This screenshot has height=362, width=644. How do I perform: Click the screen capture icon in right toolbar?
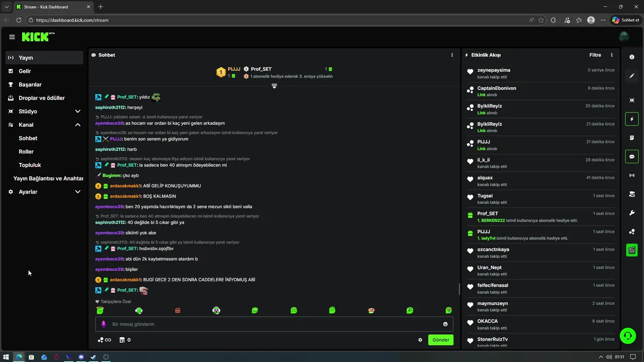coord(632,100)
